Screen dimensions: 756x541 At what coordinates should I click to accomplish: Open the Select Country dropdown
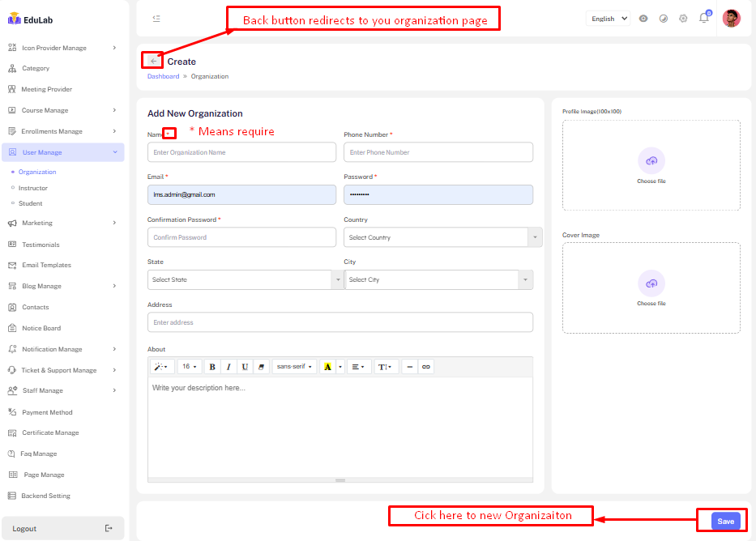tap(442, 237)
